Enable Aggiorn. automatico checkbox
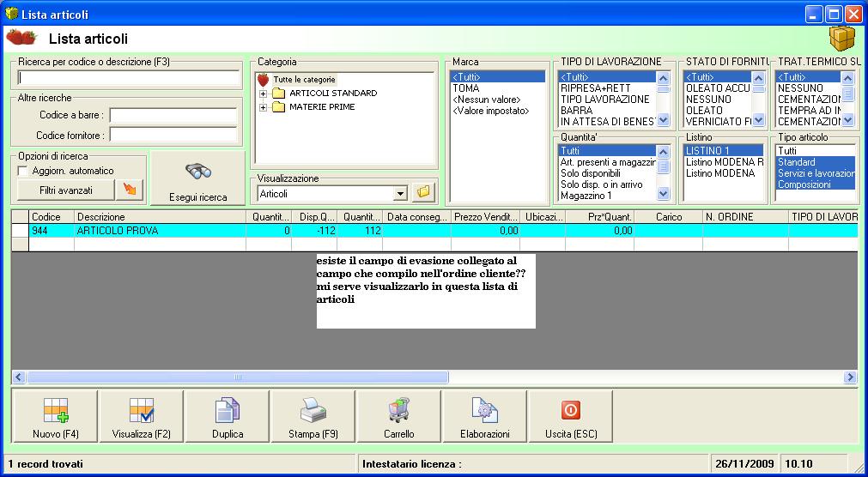Screen dimensions: 868x477 pyautogui.click(x=22, y=171)
